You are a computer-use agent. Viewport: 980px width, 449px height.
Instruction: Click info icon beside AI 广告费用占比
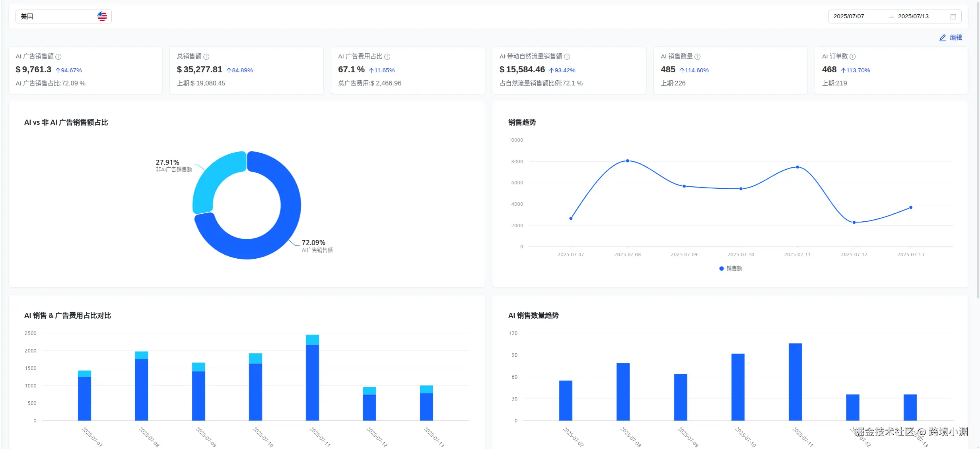[387, 57]
